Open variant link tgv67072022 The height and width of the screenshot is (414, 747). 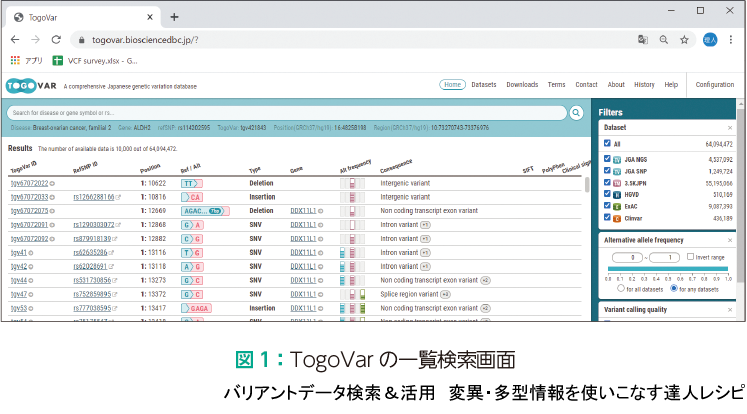pyautogui.click(x=28, y=183)
